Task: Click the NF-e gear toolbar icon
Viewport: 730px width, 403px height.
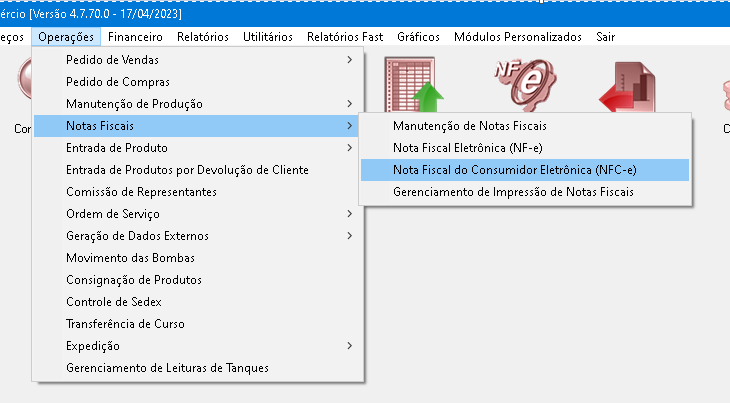Action: point(525,84)
